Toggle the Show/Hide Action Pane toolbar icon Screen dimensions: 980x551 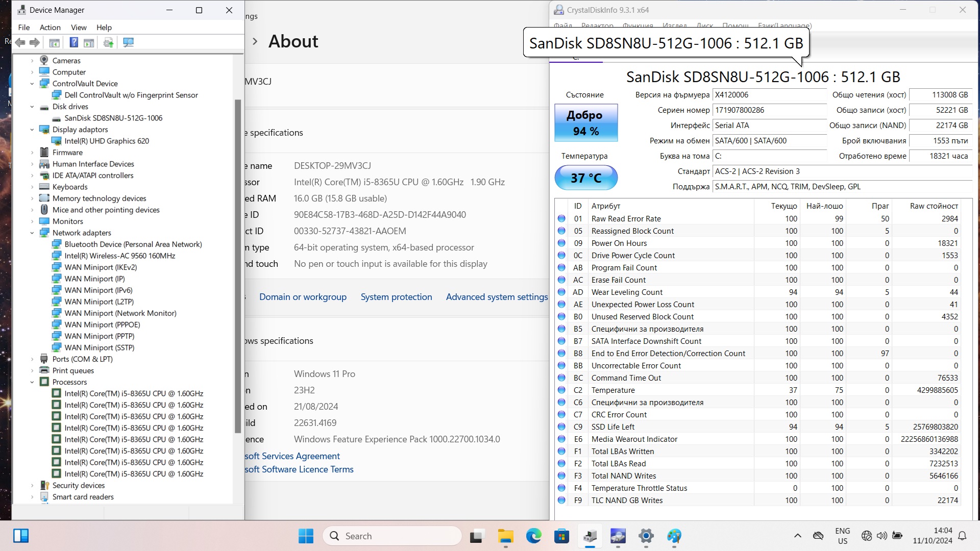click(89, 43)
